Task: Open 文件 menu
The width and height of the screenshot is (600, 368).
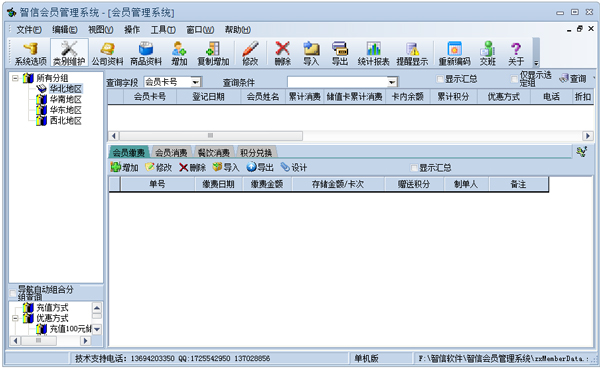Action: click(29, 29)
